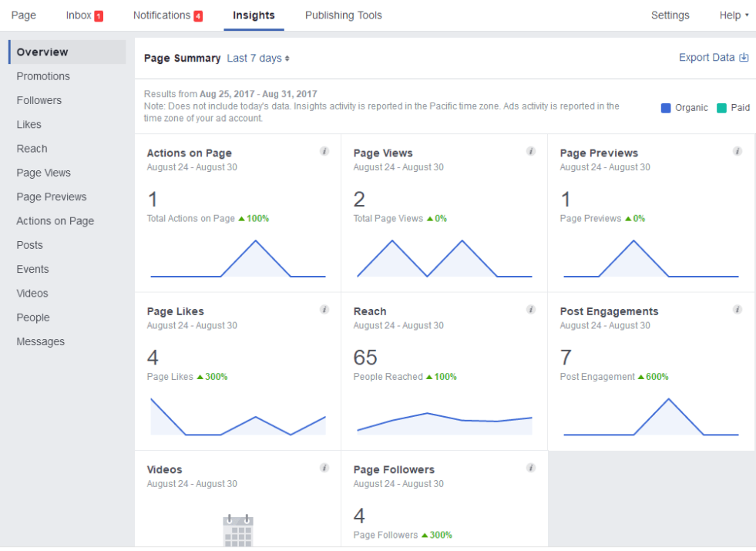Click info icon on Page Views card

click(531, 152)
